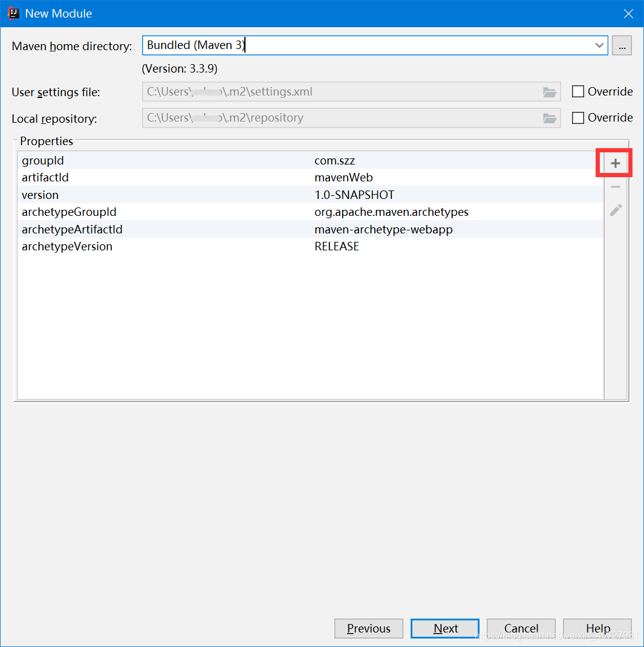Click the (Version: 3.3.9) label
This screenshot has height=647, width=644.
180,68
